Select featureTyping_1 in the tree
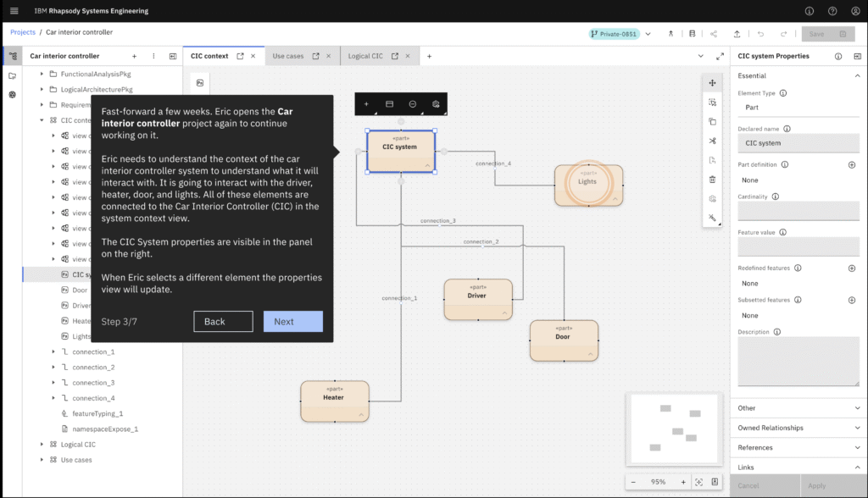The width and height of the screenshot is (868, 498). [x=97, y=413]
